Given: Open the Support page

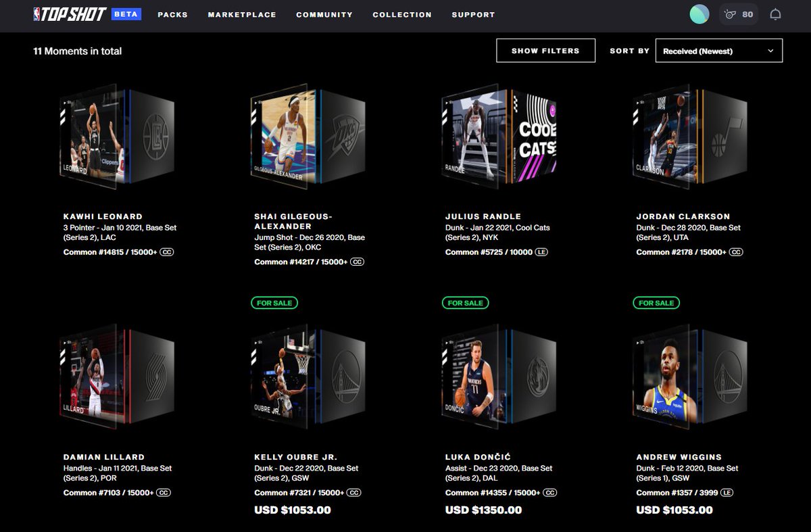Looking at the screenshot, I should [x=473, y=15].
